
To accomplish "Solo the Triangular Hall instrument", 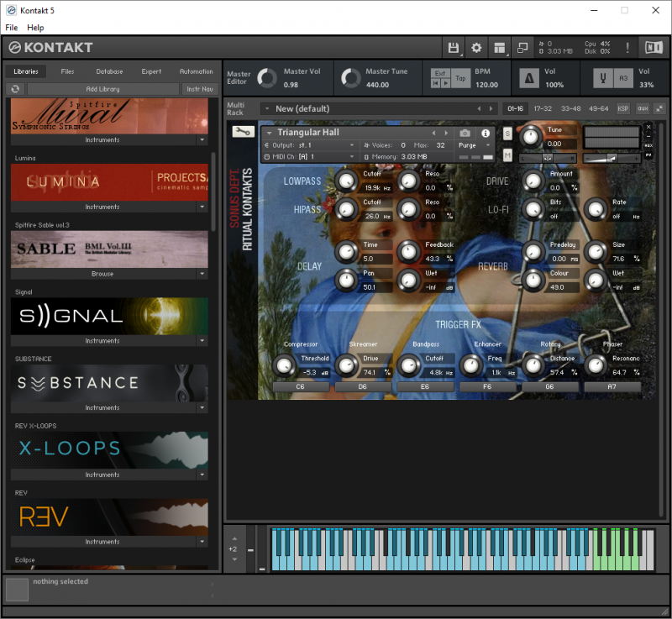I will point(507,134).
